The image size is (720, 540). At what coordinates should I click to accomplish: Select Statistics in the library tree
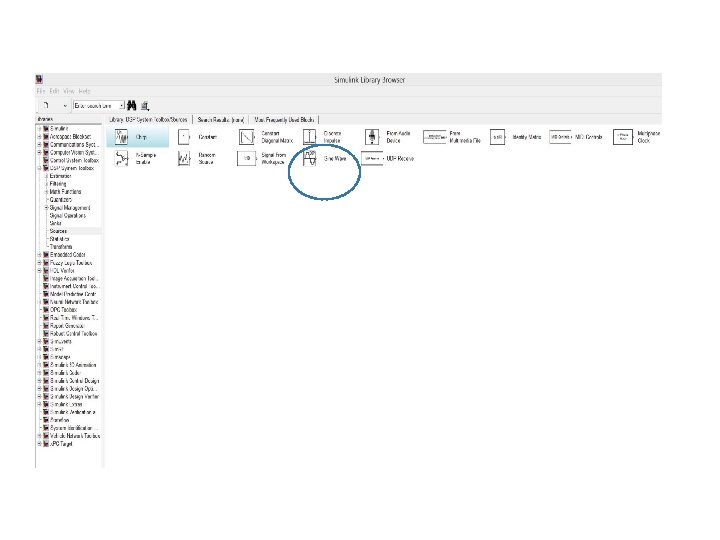59,239
